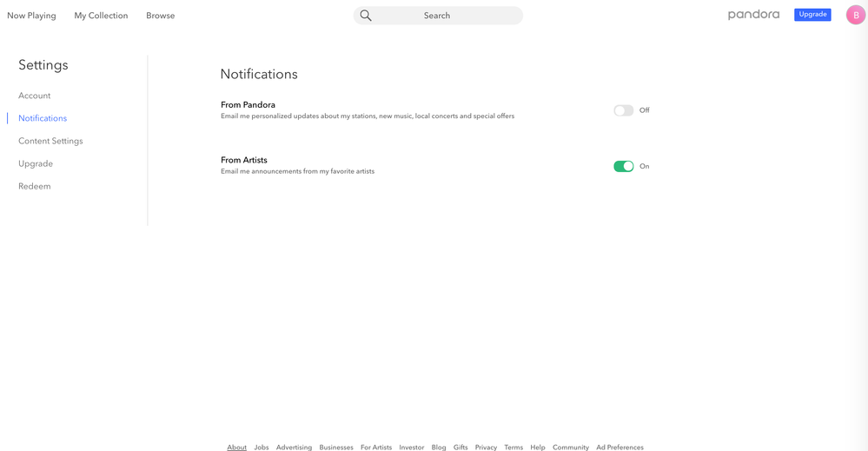
Task: Click the search magnifier icon
Action: tap(366, 16)
